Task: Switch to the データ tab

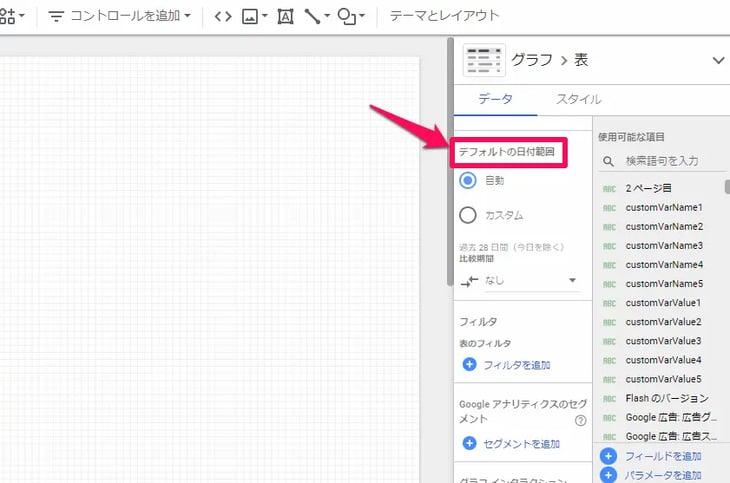Action: tap(495, 99)
